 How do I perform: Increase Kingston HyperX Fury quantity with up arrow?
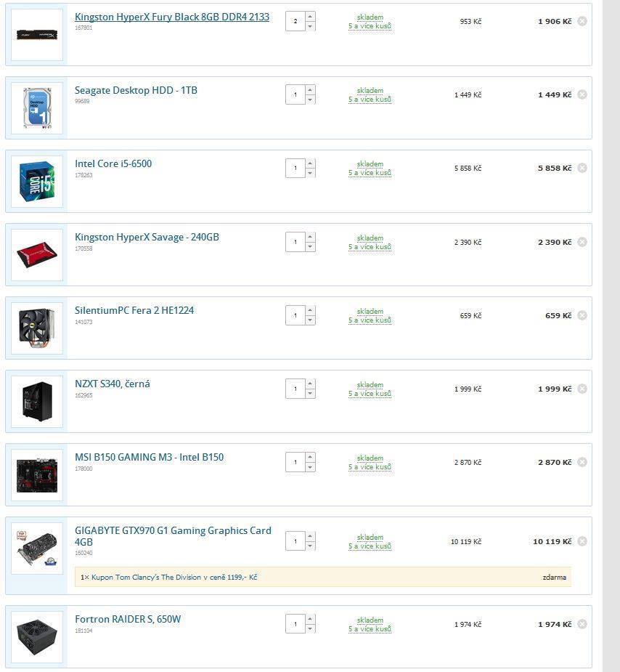pos(311,16)
